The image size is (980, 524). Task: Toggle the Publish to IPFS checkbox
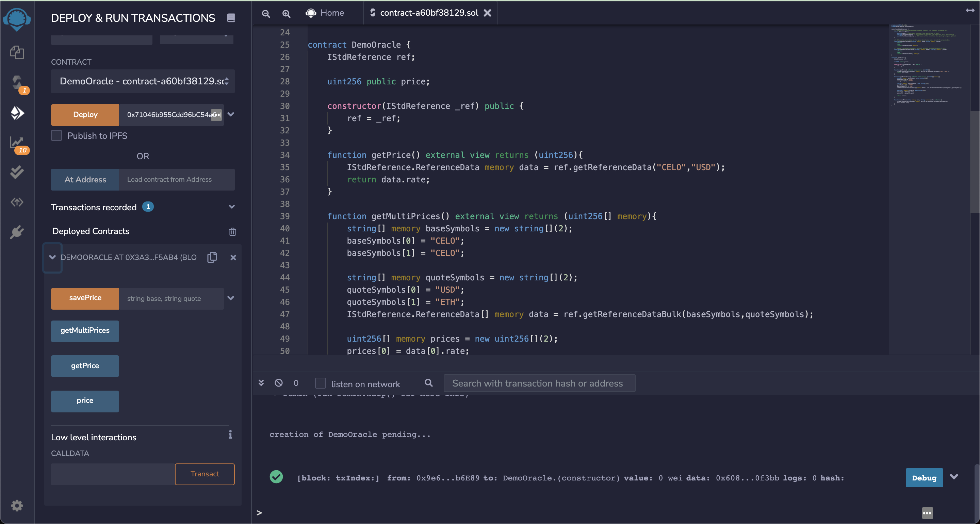[x=57, y=135]
